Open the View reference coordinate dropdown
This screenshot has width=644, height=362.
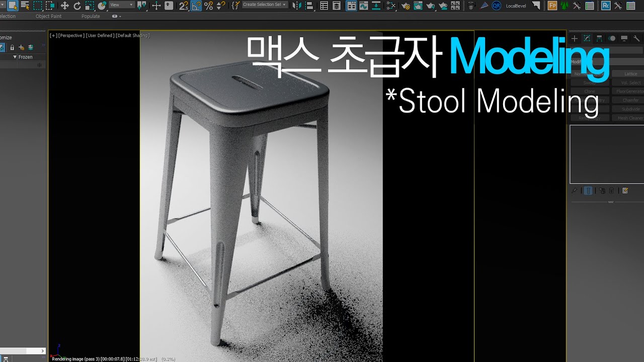[x=121, y=5]
